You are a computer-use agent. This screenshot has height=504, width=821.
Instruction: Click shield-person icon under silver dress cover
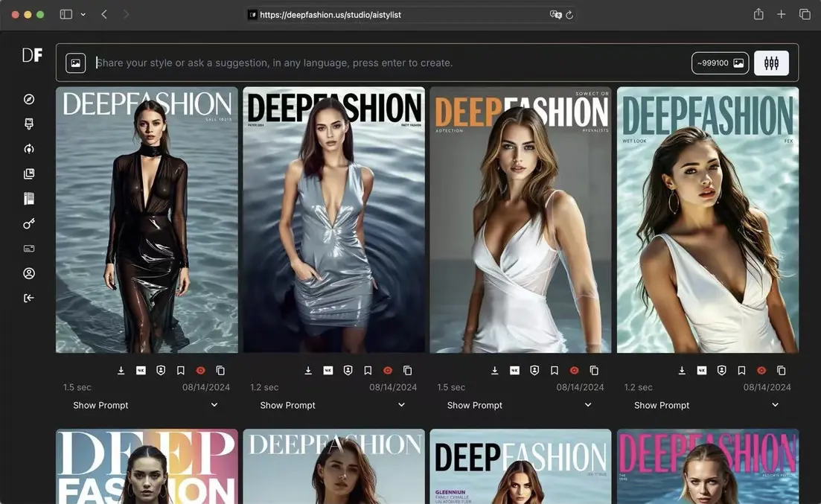(348, 371)
